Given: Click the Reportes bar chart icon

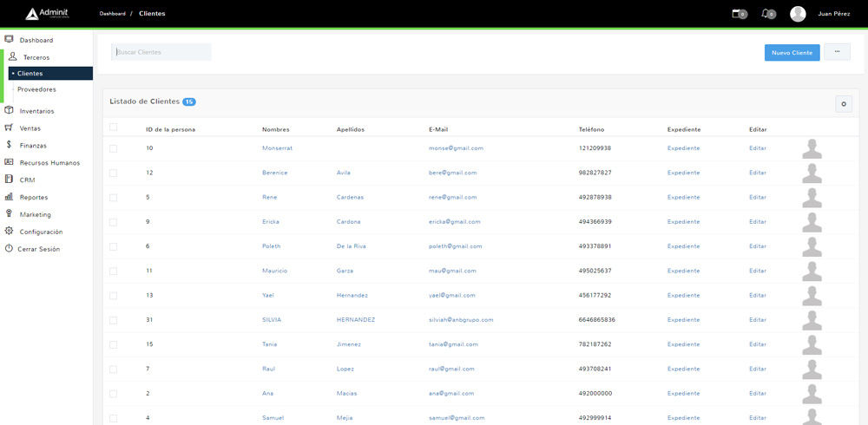Looking at the screenshot, I should [9, 197].
